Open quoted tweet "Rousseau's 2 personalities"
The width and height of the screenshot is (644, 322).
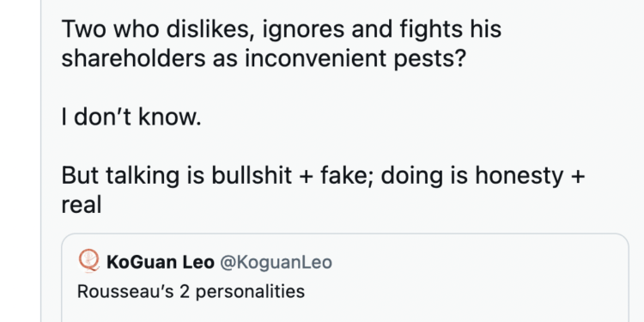pyautogui.click(x=191, y=292)
